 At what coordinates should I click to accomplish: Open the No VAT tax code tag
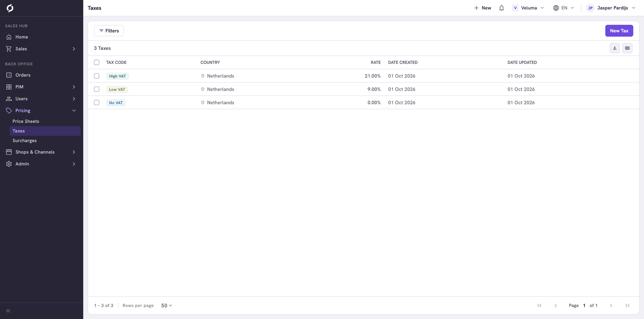click(116, 103)
